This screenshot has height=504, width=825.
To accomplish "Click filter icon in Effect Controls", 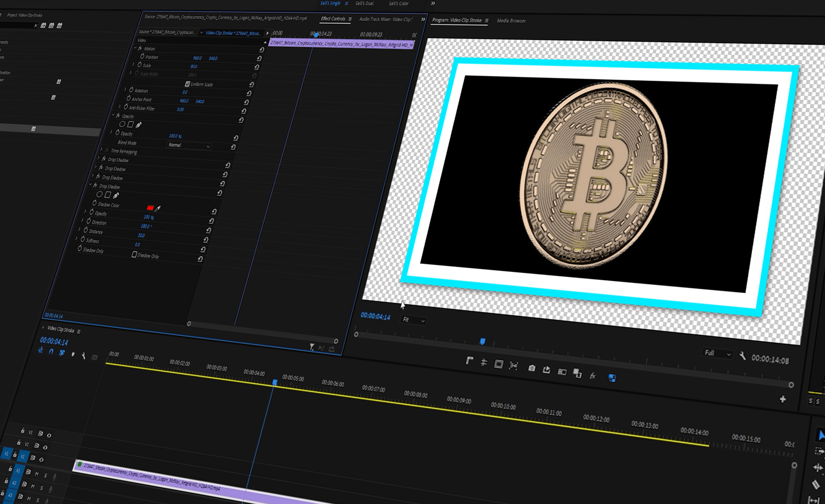I will point(312,347).
